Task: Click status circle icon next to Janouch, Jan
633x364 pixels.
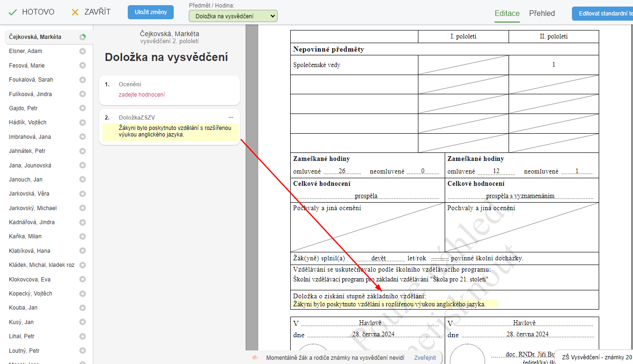Action: click(x=83, y=180)
